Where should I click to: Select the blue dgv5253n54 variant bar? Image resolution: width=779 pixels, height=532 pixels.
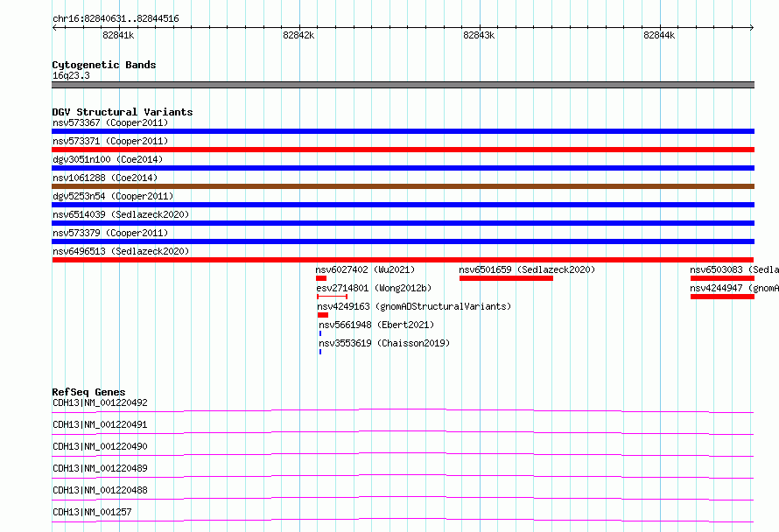(x=403, y=205)
